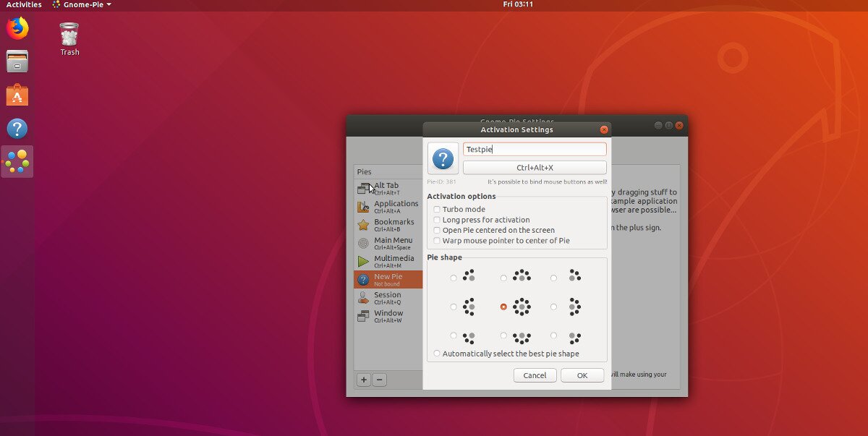Open the Trash desktop icon
The width and height of the screenshot is (868, 436).
(x=69, y=39)
